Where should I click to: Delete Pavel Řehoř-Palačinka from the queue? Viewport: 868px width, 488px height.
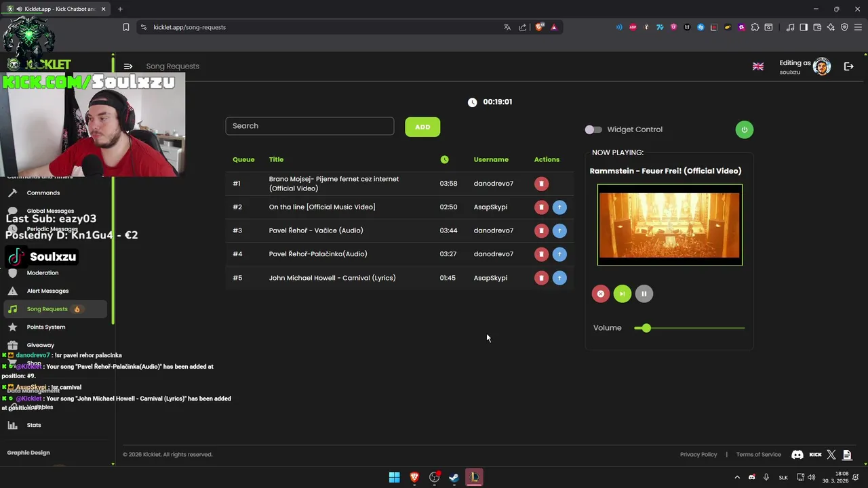pyautogui.click(x=541, y=254)
